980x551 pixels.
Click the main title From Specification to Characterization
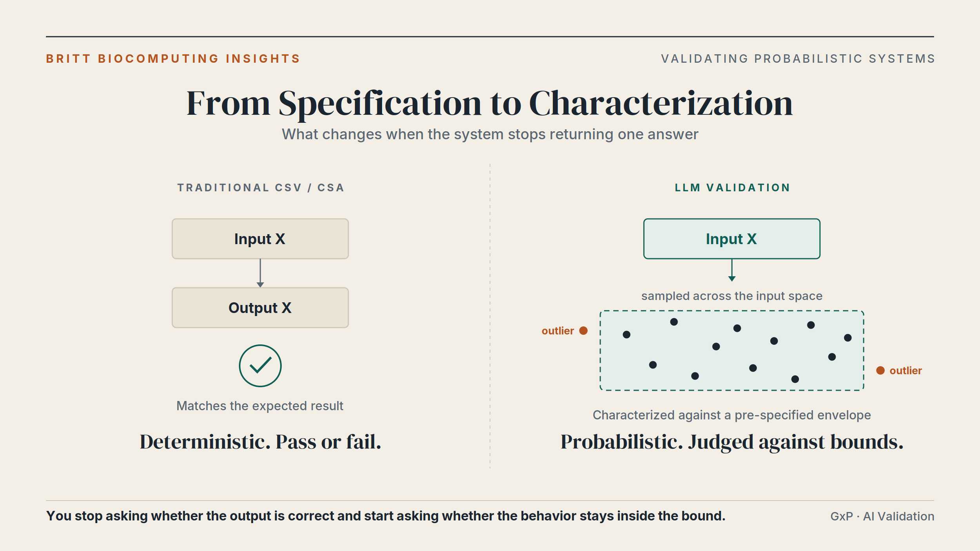pos(490,103)
